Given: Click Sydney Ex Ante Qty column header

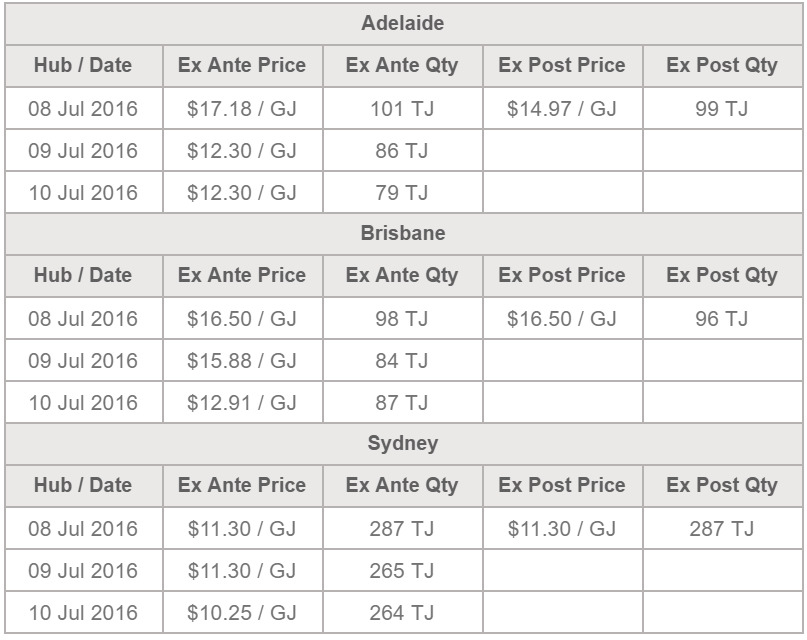Looking at the screenshot, I should (x=402, y=485).
